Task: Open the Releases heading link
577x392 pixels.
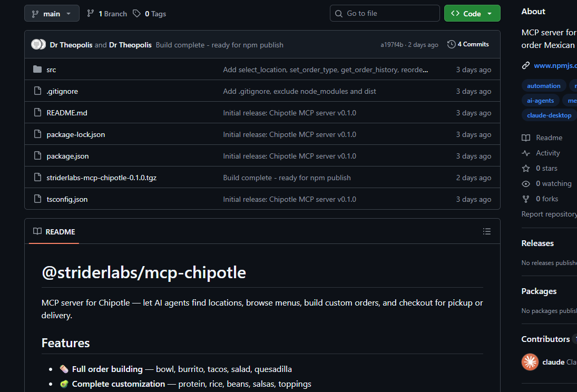Action: [537, 243]
